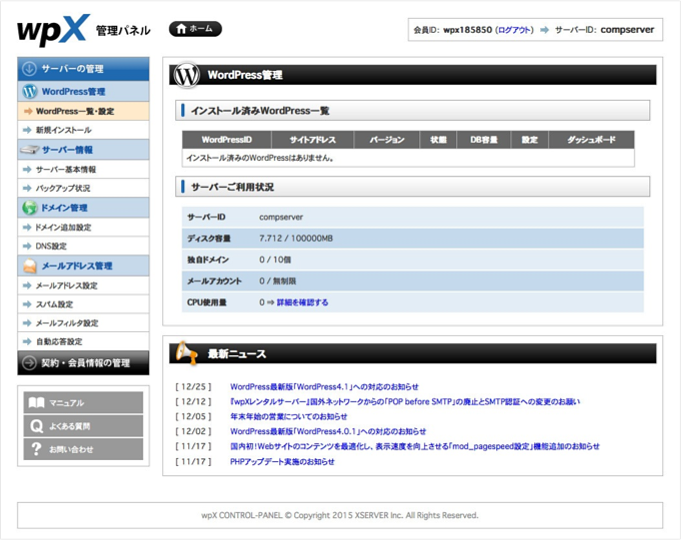Viewport: 681px width, 540px height.
Task: Click the compserver value in the サーバーID row
Action: coord(281,217)
